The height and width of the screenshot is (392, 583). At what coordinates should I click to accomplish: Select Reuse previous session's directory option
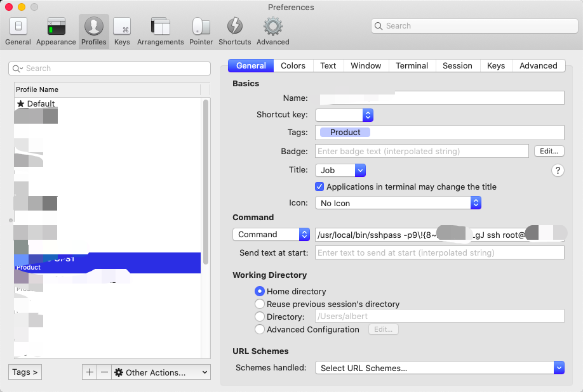click(x=260, y=304)
